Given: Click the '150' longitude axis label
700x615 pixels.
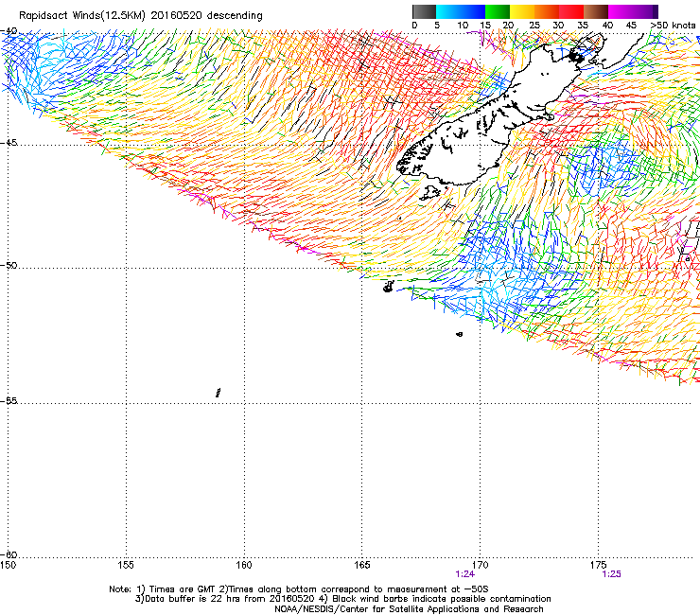Looking at the screenshot, I should click(x=8, y=566).
